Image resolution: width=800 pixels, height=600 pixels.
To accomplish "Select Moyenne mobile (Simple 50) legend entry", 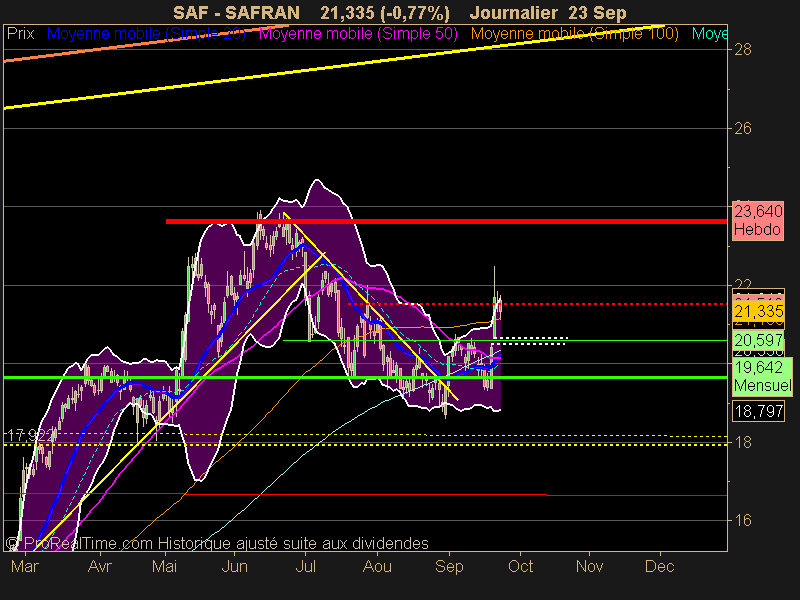I will 358,34.
